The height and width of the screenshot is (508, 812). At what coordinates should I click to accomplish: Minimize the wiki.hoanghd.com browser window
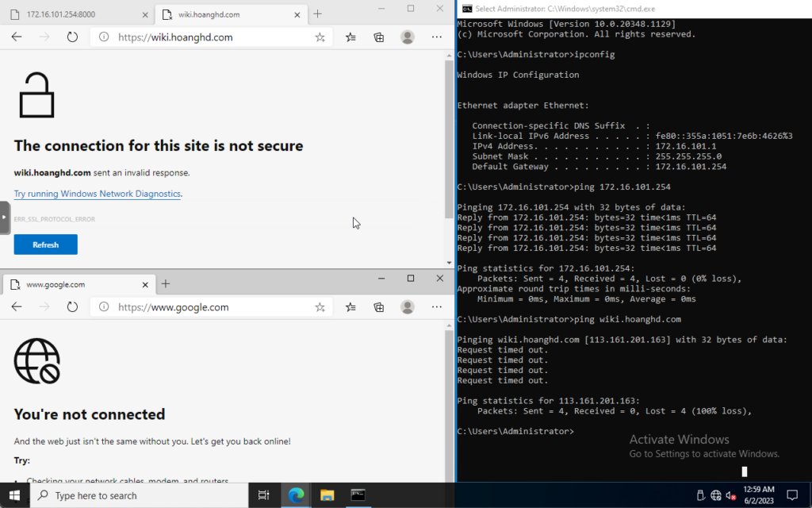tap(381, 8)
